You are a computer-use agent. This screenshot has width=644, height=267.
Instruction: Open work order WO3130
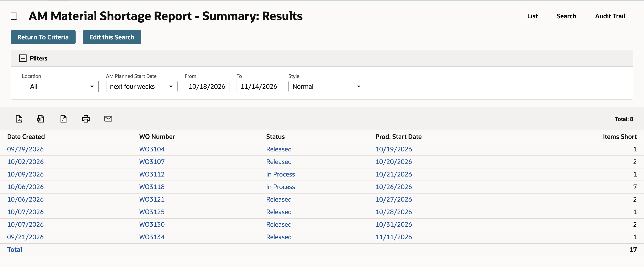click(152, 224)
